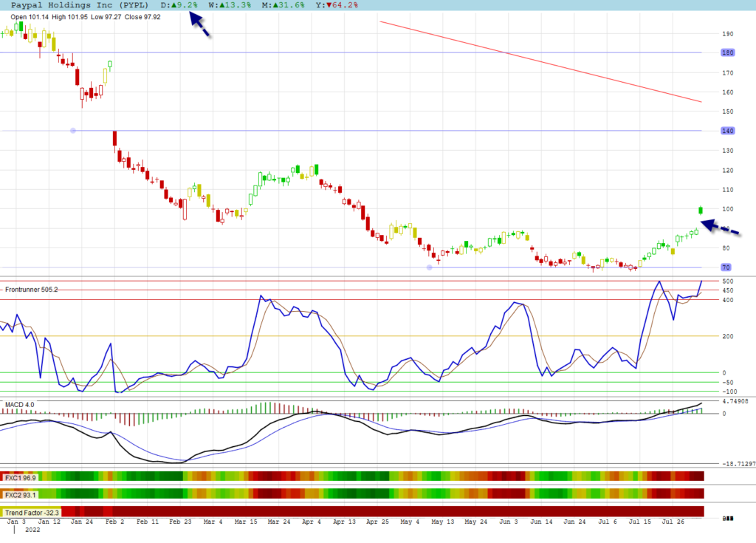Click the 200 level on the Frontrunner scale
756x543 pixels.
(727, 336)
